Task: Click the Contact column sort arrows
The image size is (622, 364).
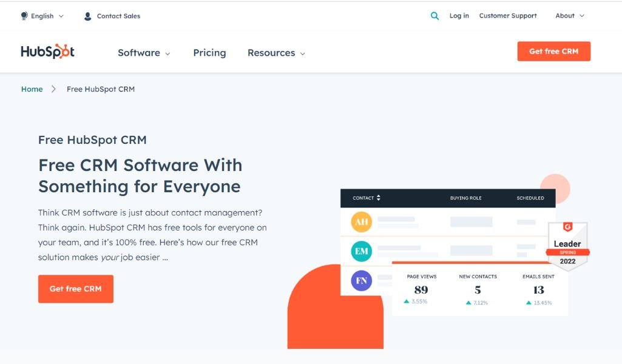Action: 379,198
